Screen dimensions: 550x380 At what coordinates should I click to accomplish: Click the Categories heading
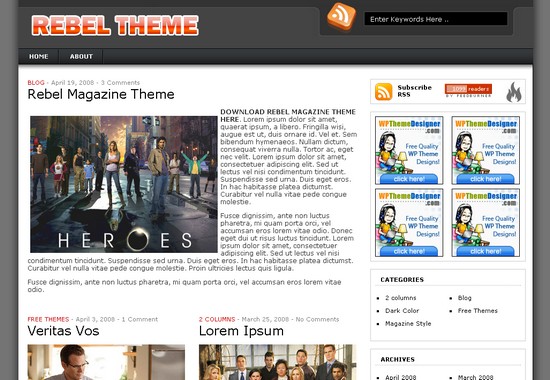click(x=402, y=280)
